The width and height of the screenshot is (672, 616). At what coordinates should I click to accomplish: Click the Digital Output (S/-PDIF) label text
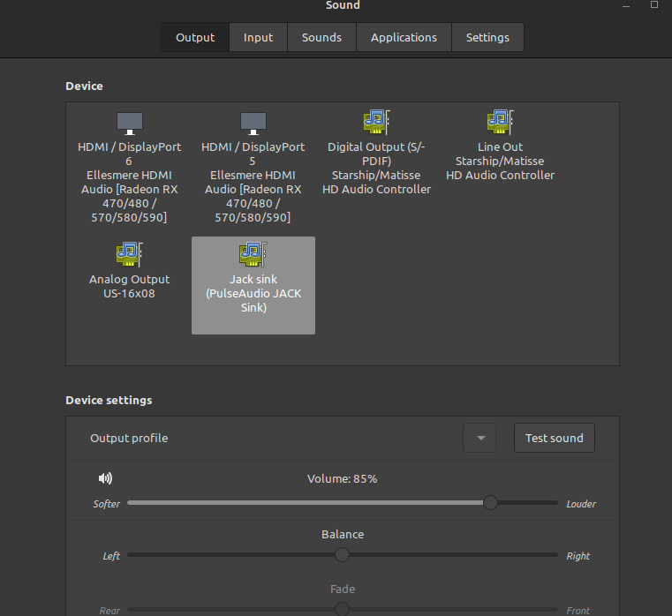click(376, 154)
